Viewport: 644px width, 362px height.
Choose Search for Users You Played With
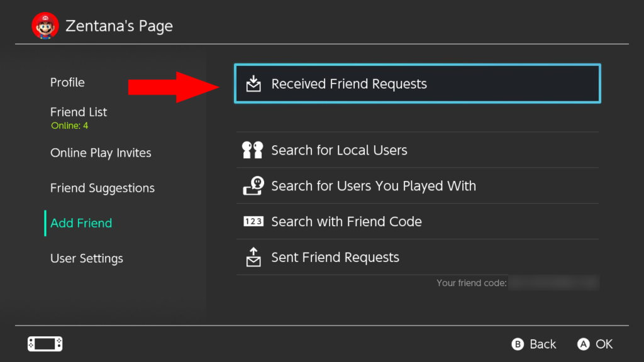418,186
